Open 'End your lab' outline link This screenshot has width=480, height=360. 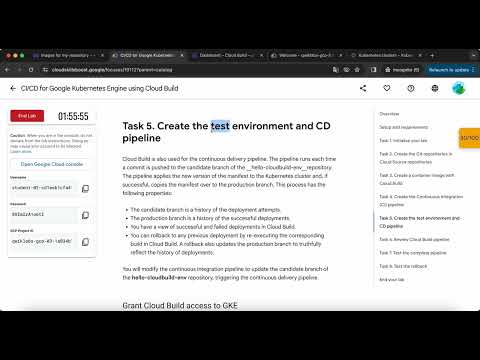392,279
